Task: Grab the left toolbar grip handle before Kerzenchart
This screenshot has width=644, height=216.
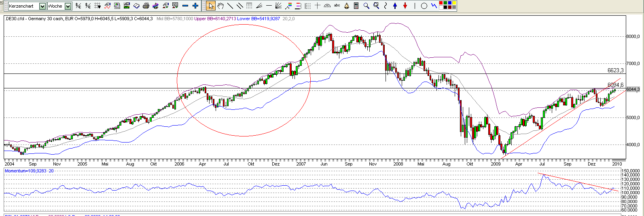Action: [5, 6]
